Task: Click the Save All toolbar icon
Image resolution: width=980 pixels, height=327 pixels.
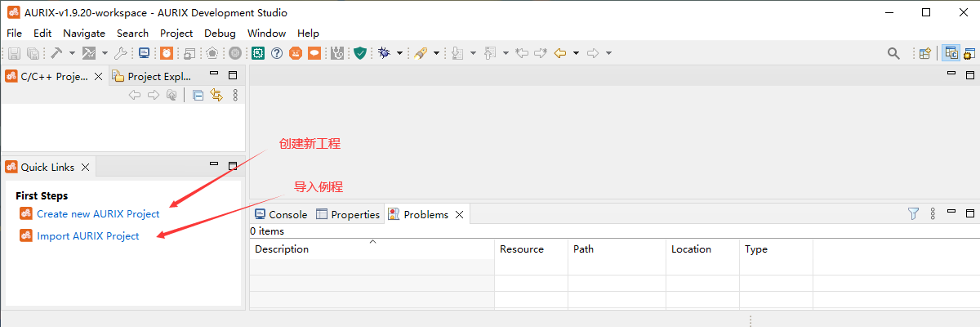Action: [x=33, y=53]
